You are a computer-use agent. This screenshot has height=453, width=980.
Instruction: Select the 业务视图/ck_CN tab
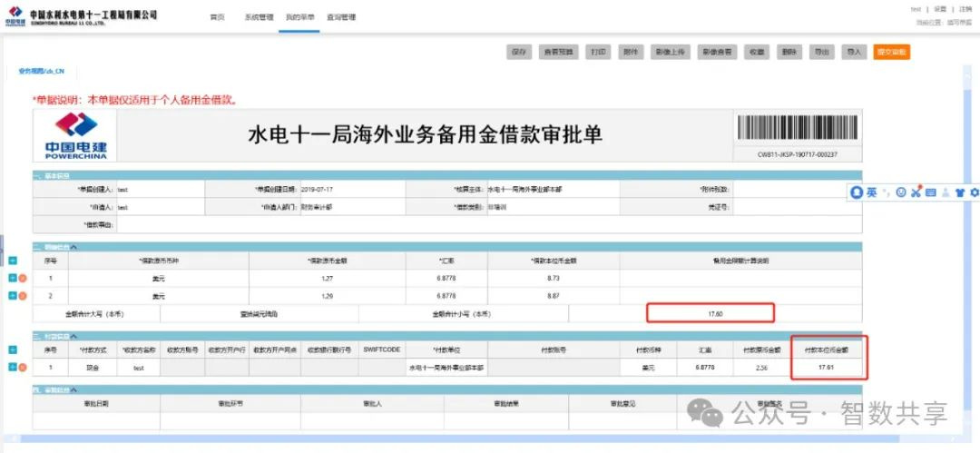(41, 72)
